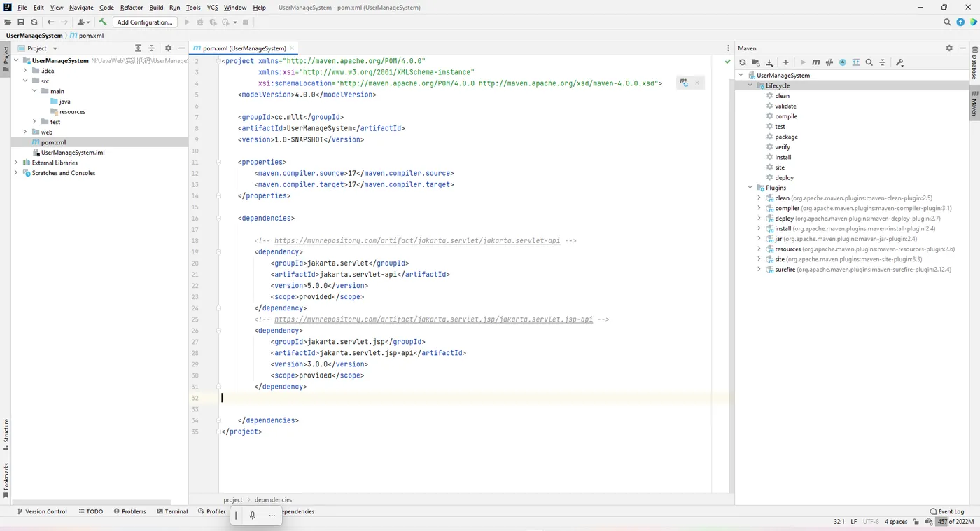Open Version Control tool window
The width and height of the screenshot is (980, 531).
[x=42, y=511]
